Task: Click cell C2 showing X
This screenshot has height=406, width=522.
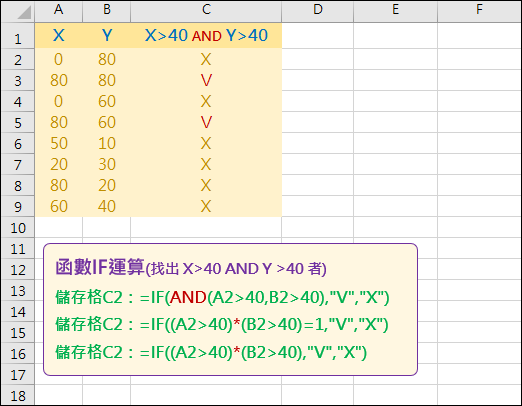Action: [206, 59]
